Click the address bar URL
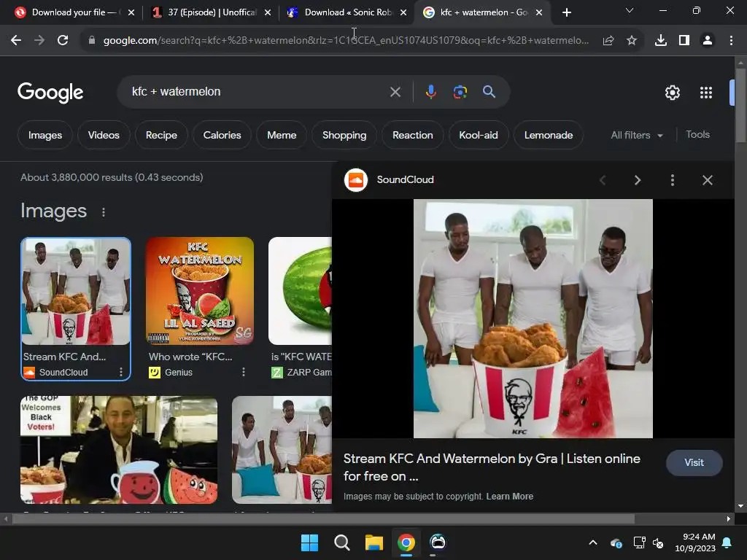 pos(346,41)
